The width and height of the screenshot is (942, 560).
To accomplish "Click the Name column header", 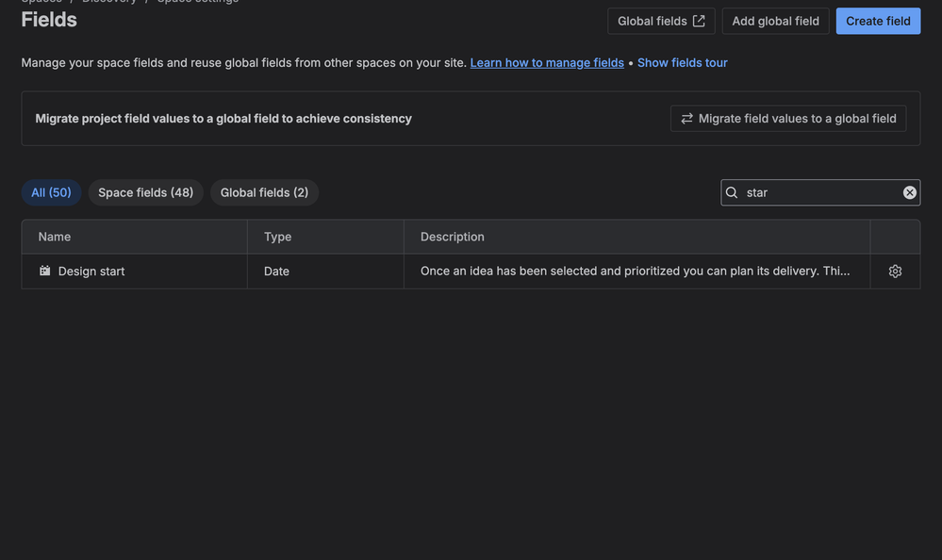I will (55, 237).
